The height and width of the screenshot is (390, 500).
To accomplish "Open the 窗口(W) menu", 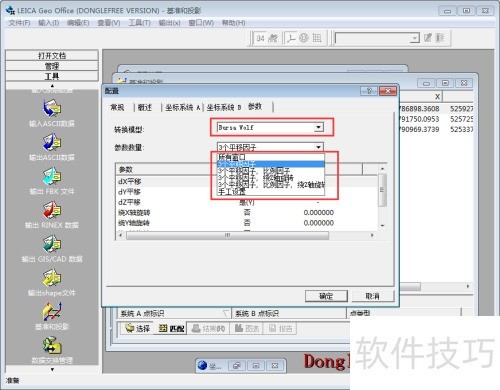I will [x=201, y=23].
